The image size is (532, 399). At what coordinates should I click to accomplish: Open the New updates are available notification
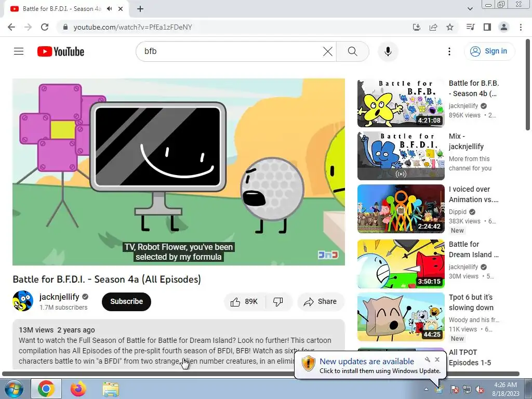point(367,362)
